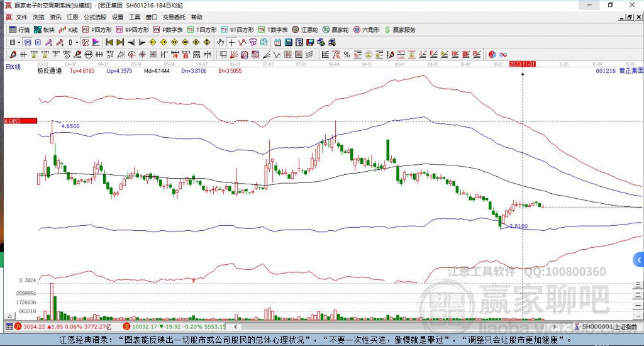
Task: Open the 江恩轮 Gann wheel tool
Action: tap(304, 30)
